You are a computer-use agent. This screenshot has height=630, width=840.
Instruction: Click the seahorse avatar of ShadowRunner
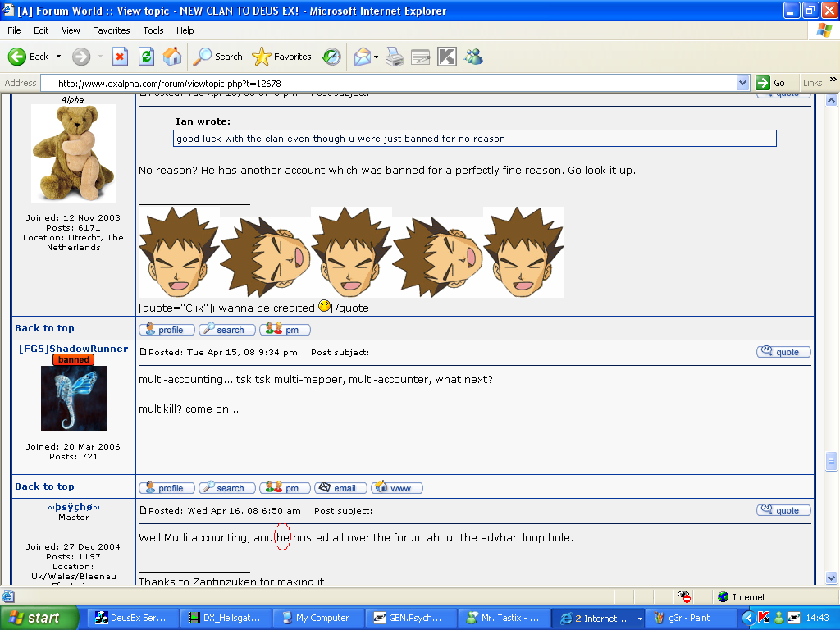73,399
